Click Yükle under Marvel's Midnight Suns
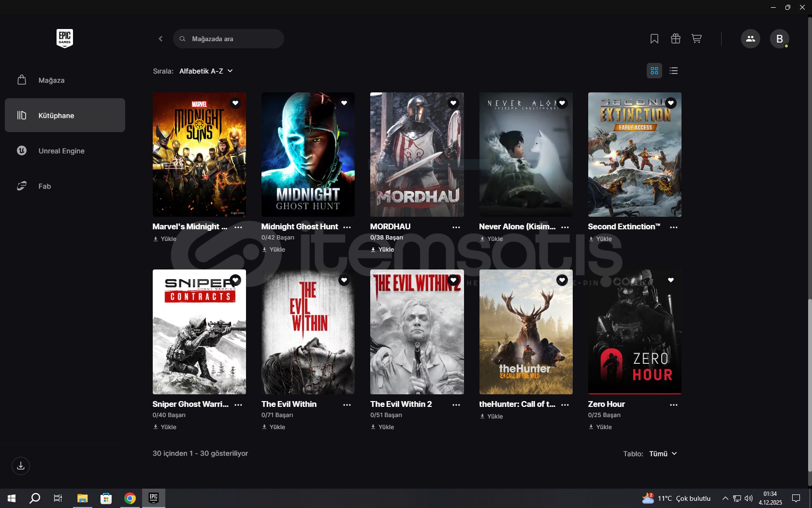812x508 pixels. pos(165,239)
